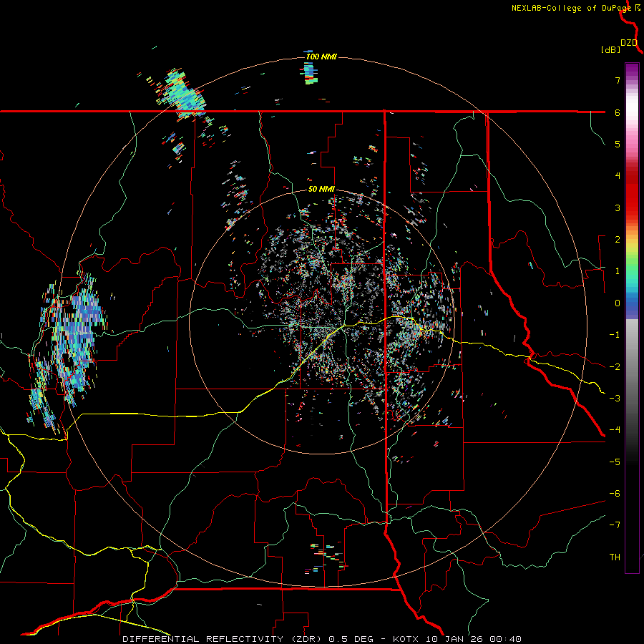The image size is (644, 644).
Task: Select the 1 dB tick label
Action: point(618,271)
